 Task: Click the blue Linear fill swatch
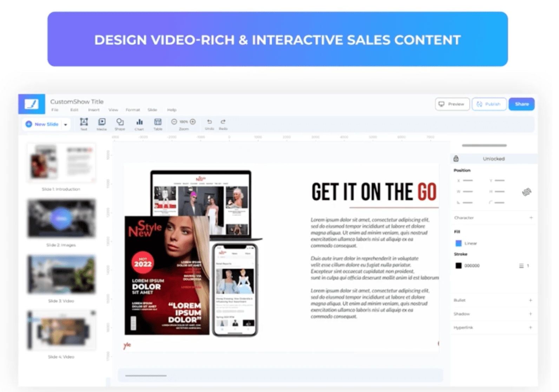[459, 243]
